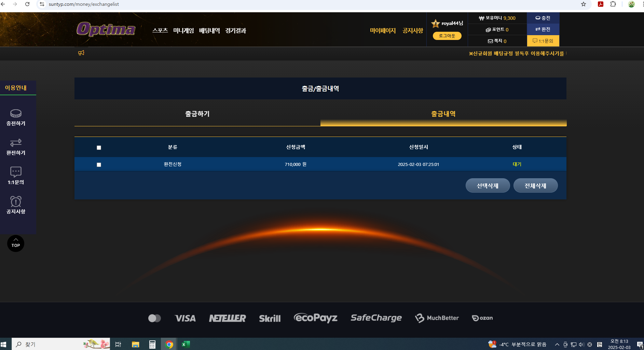Image resolution: width=644 pixels, height=350 pixels.
Task: Click the 공지사항 alarm icon in sidebar
Action: pyautogui.click(x=16, y=201)
